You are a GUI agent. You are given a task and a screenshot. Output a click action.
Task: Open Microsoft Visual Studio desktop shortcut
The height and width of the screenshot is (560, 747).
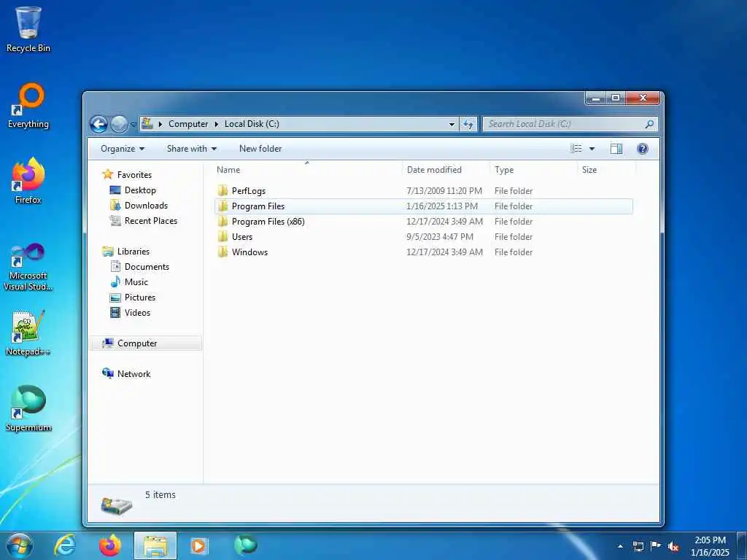point(28,267)
